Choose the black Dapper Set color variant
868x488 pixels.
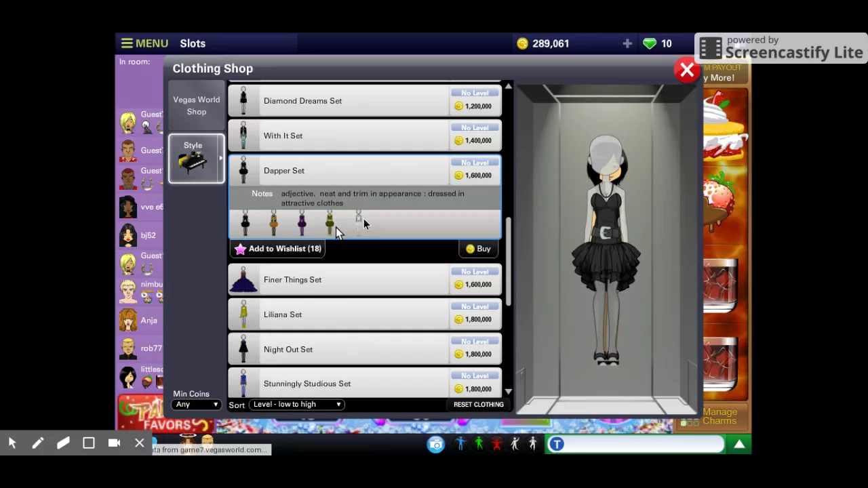245,223
